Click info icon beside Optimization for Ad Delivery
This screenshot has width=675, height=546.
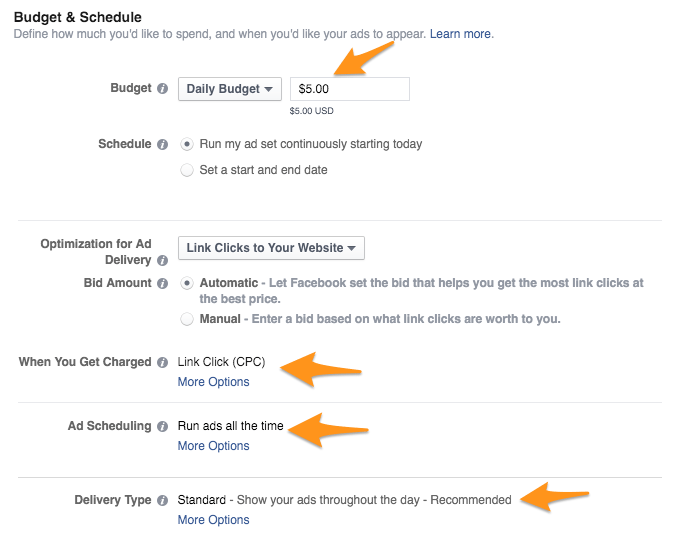(162, 261)
